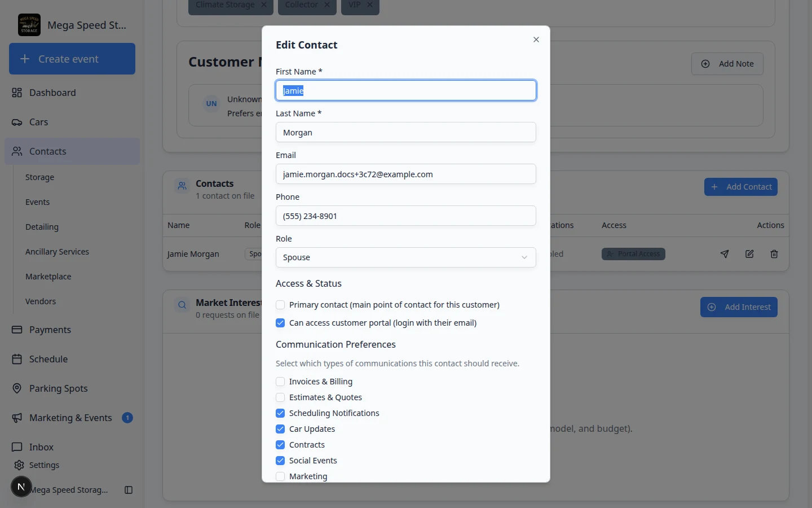This screenshot has width=812, height=508.
Task: Select Events submenu item
Action: pyautogui.click(x=37, y=202)
